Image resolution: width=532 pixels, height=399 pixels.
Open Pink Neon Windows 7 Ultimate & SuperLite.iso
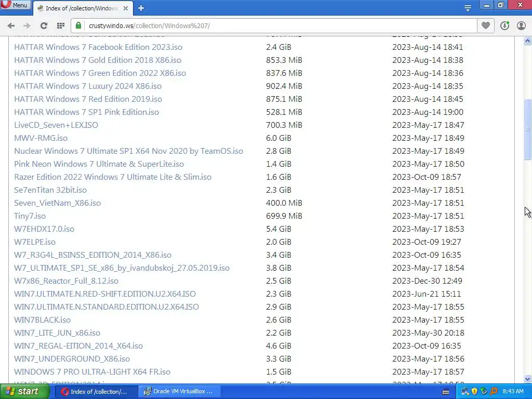tap(99, 164)
